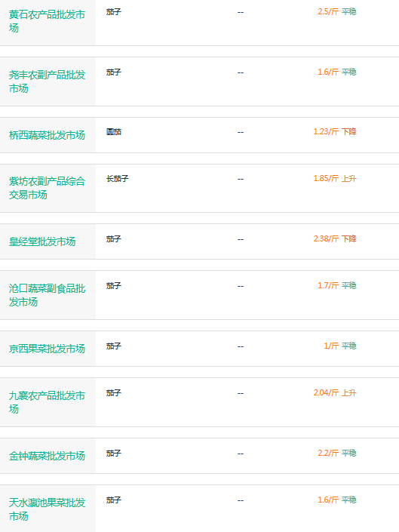Click the 圆茄 product name

(x=114, y=131)
